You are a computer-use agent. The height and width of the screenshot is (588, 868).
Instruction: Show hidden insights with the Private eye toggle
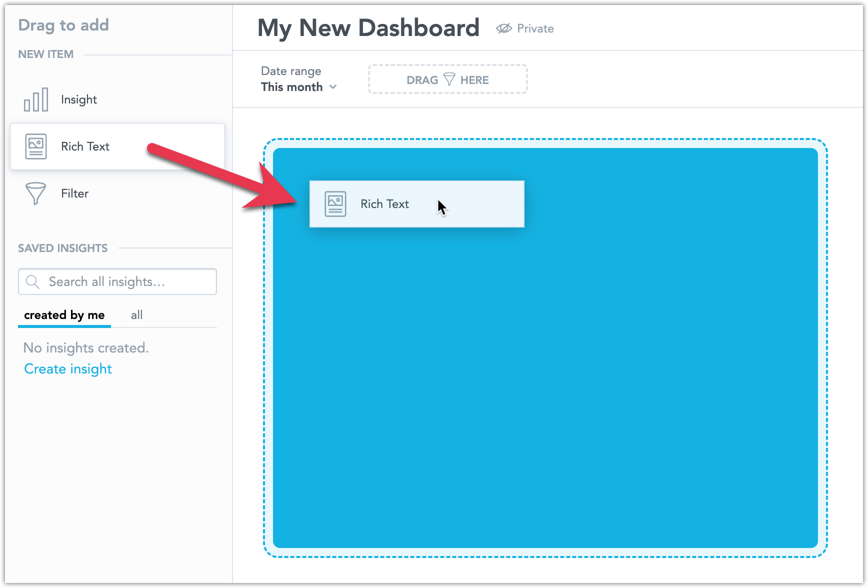click(x=503, y=28)
